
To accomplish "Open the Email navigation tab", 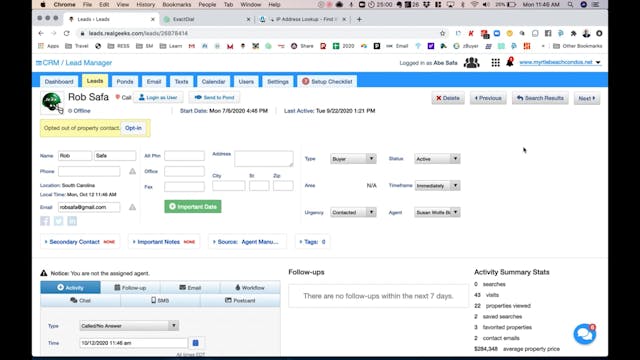I will pos(154,82).
